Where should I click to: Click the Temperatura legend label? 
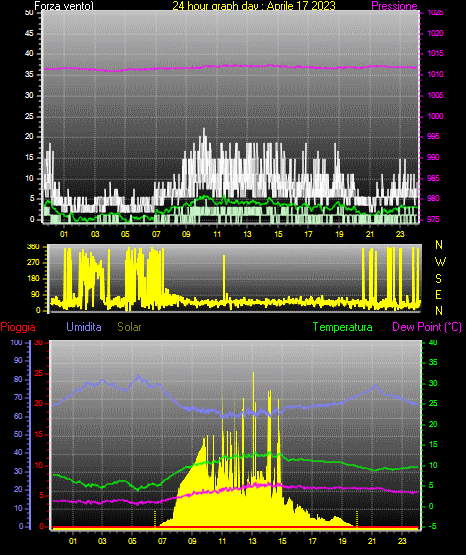tap(342, 327)
